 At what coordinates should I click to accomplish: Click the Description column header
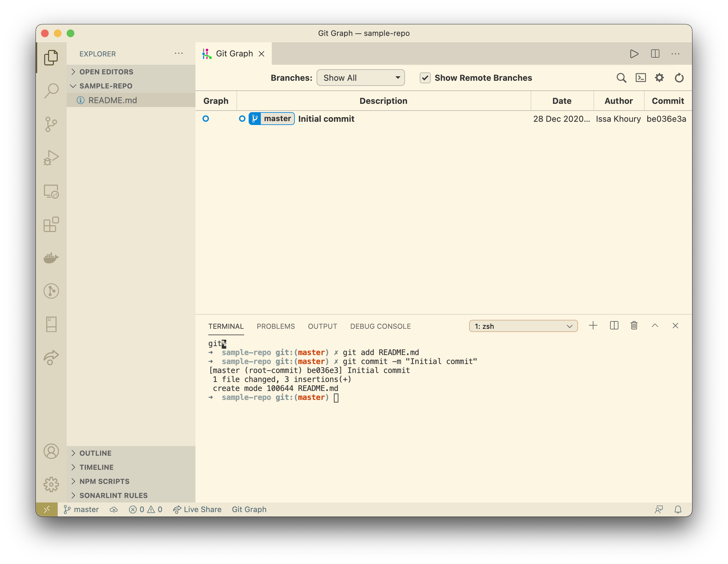(x=383, y=101)
